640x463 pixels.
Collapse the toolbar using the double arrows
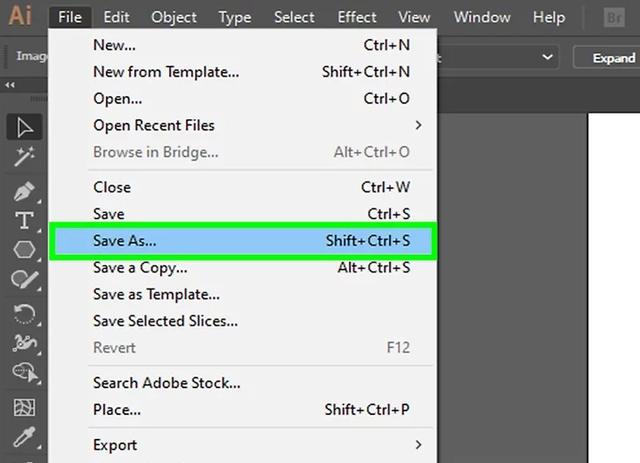[10, 85]
